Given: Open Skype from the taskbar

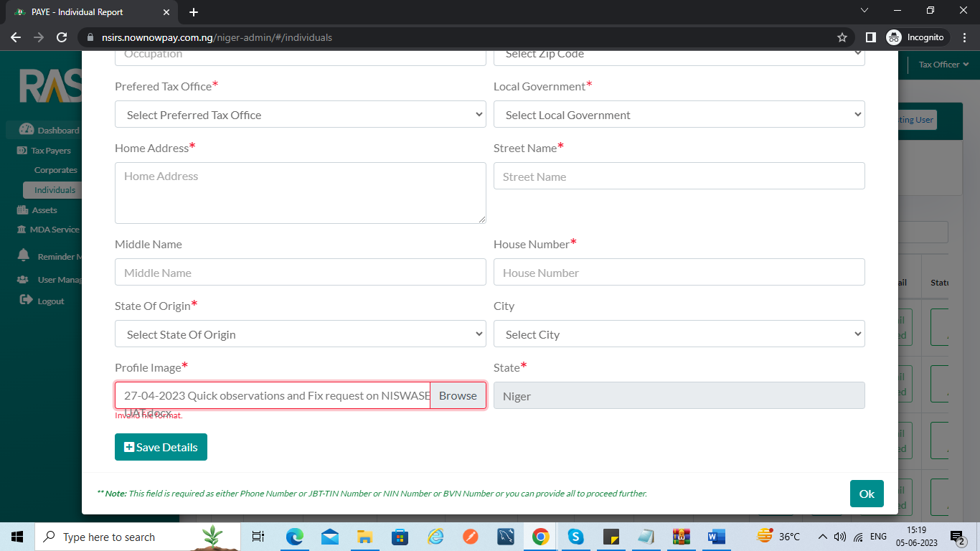Looking at the screenshot, I should pos(576,537).
